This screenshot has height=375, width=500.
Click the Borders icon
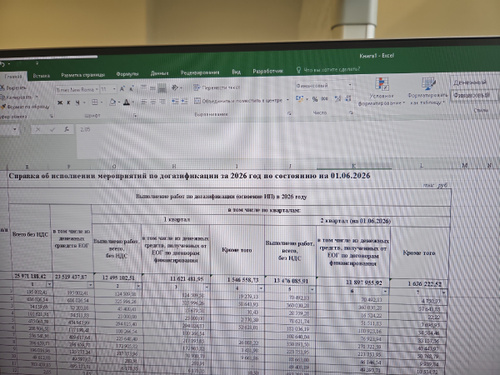pos(95,102)
